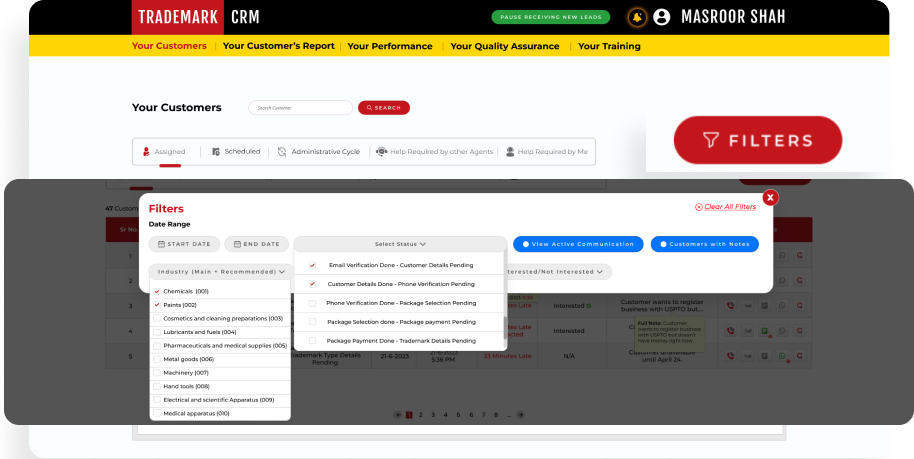This screenshot has height=459, width=914.
Task: Click the calendar icon in Start Date
Action: [161, 244]
